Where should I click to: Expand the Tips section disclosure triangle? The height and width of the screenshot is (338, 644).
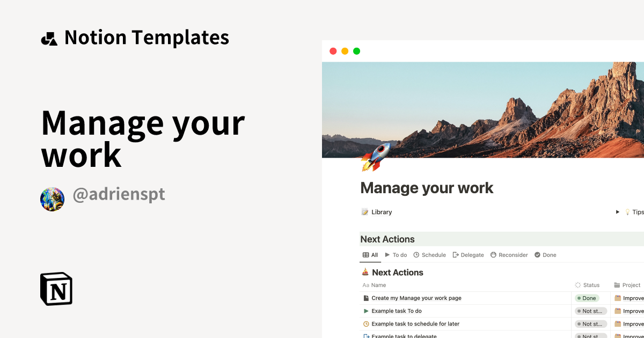pos(617,212)
